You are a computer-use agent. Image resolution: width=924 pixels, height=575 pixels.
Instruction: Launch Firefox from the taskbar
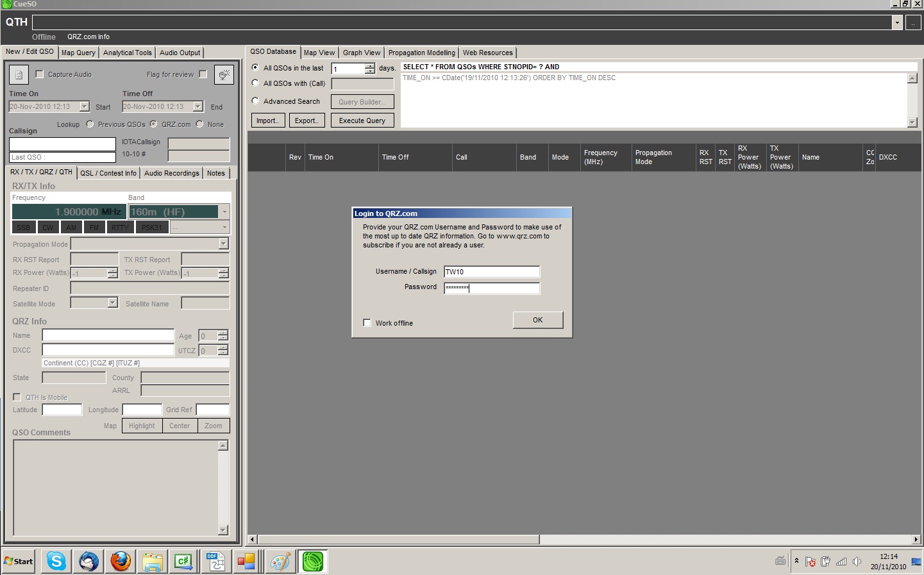pyautogui.click(x=121, y=562)
